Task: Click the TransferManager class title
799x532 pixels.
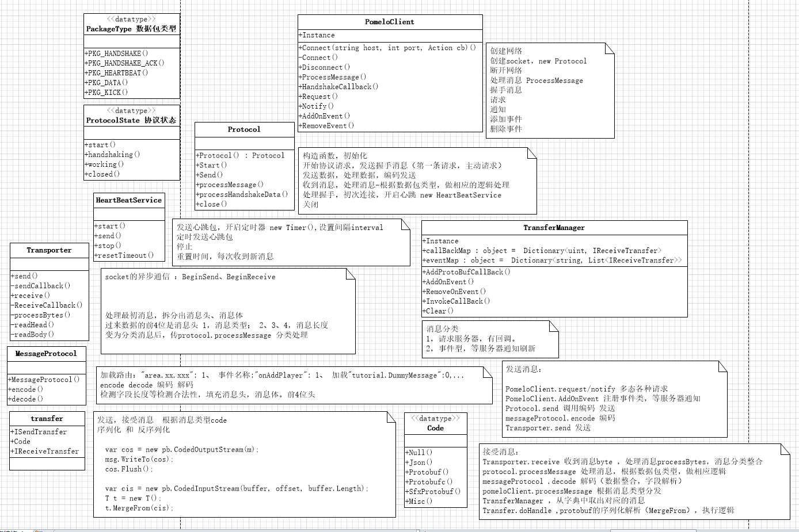Action: [554, 228]
